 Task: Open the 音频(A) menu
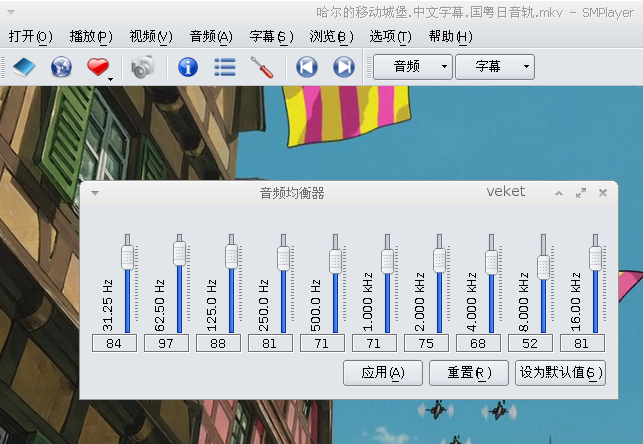coord(211,37)
